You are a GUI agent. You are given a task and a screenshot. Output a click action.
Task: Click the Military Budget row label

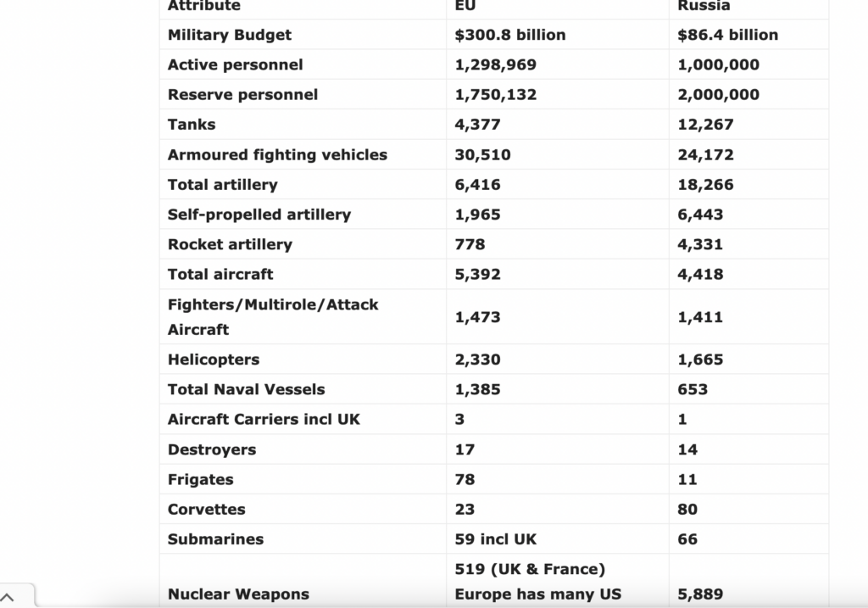230,35
